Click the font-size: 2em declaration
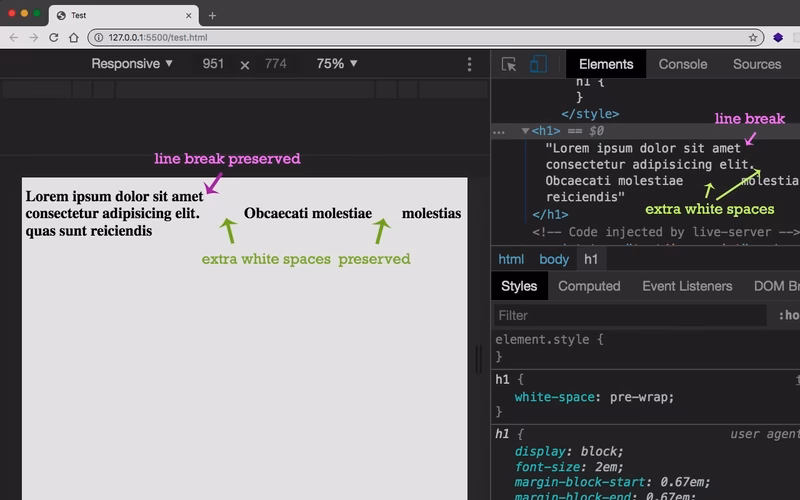Screen dimensions: 800x500 tap(569, 467)
